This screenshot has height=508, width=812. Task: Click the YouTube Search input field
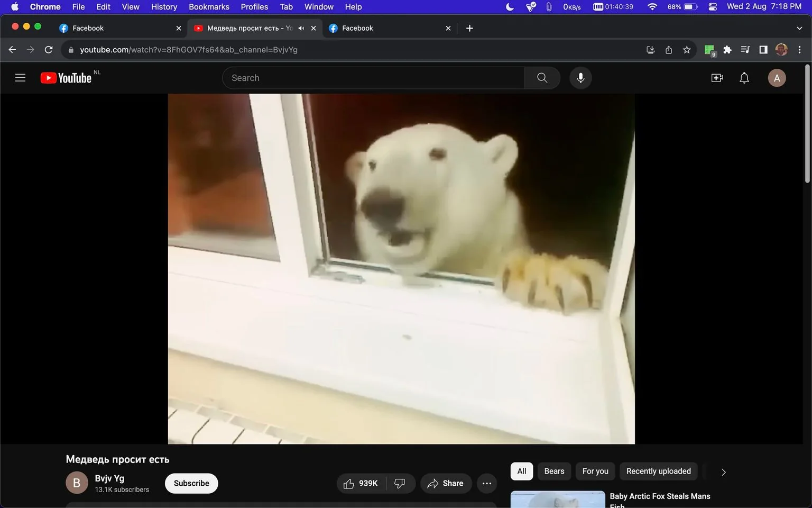(x=373, y=78)
